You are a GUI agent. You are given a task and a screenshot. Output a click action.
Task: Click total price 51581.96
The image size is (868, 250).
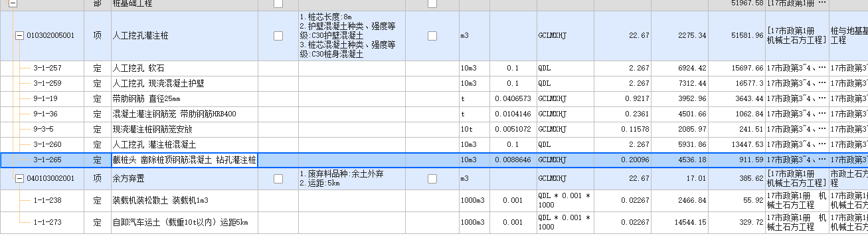pyautogui.click(x=747, y=36)
